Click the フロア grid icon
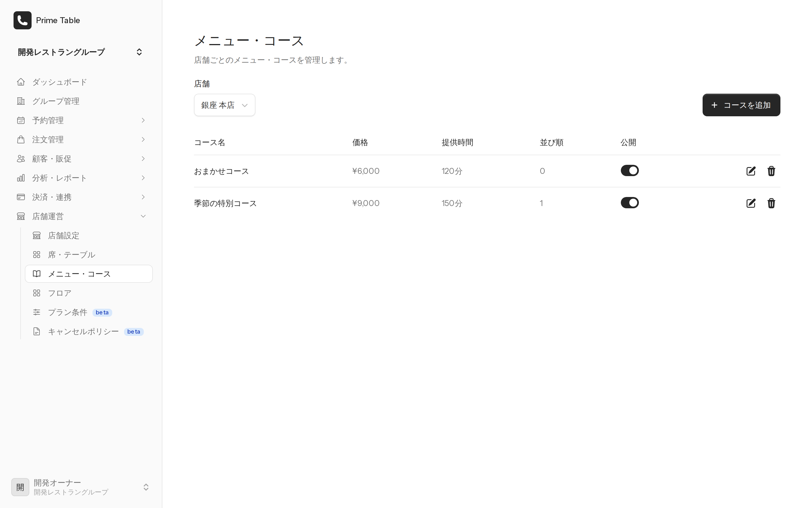812x508 pixels. coord(37,293)
